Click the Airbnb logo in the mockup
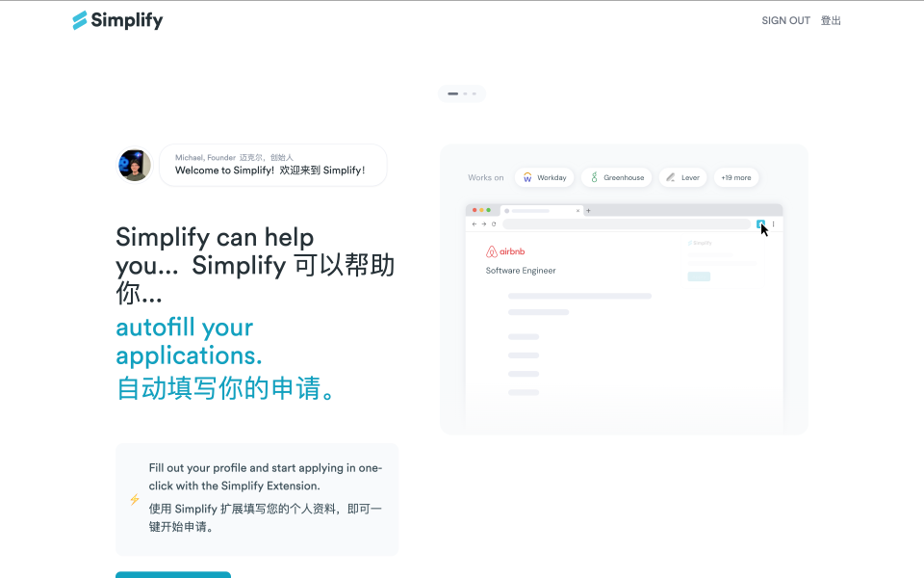This screenshot has width=924, height=578. 504,250
